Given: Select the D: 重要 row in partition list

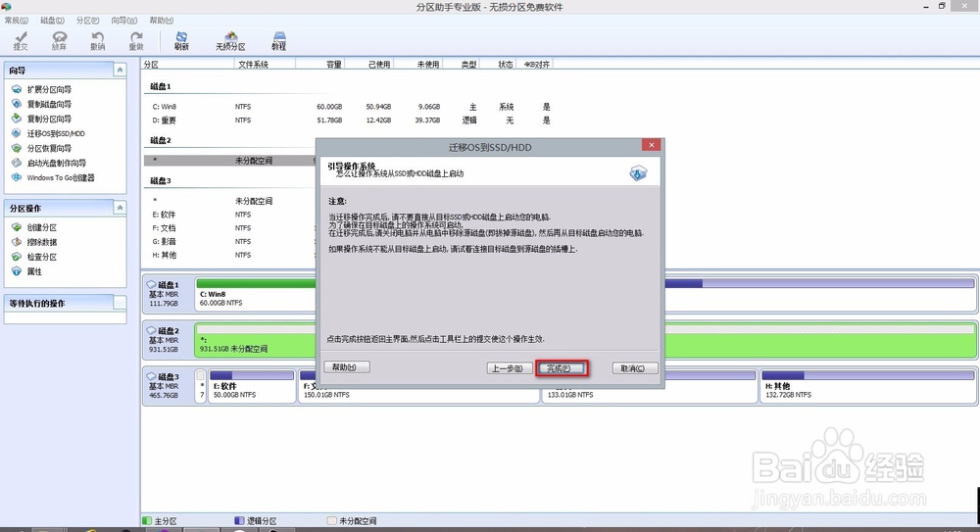Looking at the screenshot, I should [x=351, y=121].
